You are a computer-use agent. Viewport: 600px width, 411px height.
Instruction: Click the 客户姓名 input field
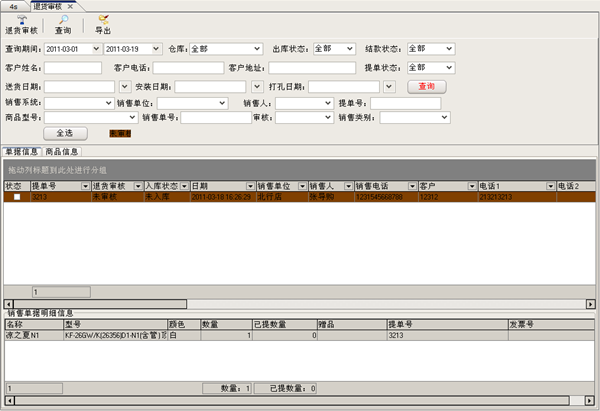pos(73,68)
